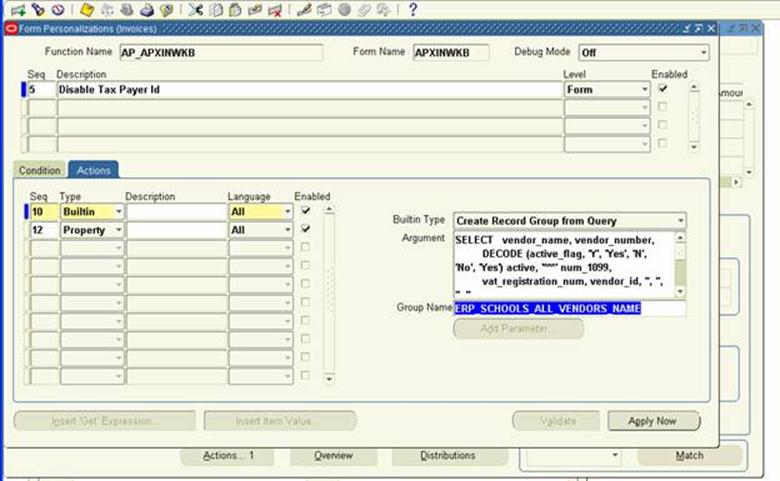This screenshot has width=780, height=481.
Task: Print using the printer icon
Action: point(147,9)
